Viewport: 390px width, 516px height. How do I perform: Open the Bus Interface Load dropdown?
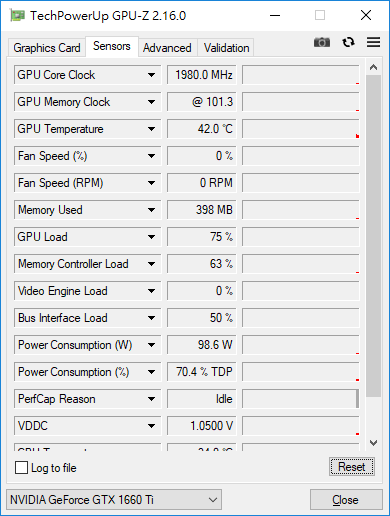[151, 318]
